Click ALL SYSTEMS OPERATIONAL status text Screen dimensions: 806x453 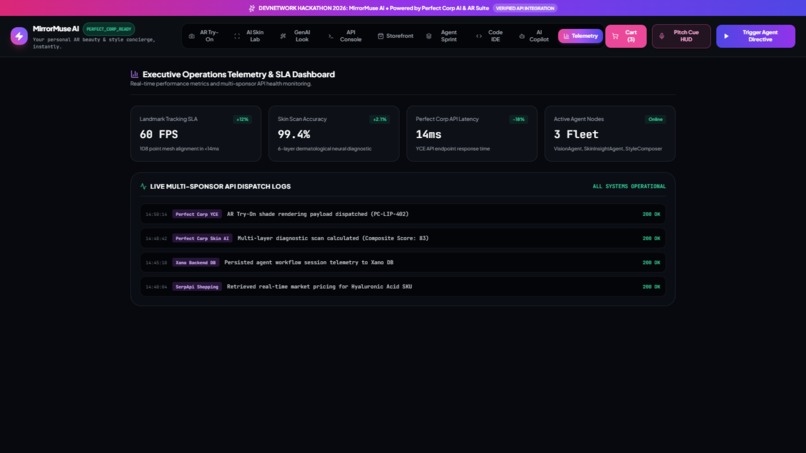tap(629, 186)
